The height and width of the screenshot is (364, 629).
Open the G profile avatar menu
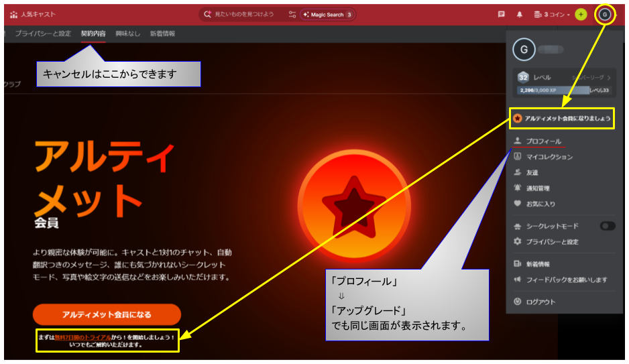click(605, 15)
